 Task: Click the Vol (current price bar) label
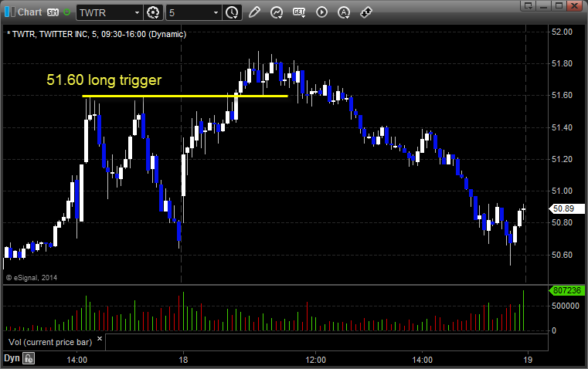point(50,342)
